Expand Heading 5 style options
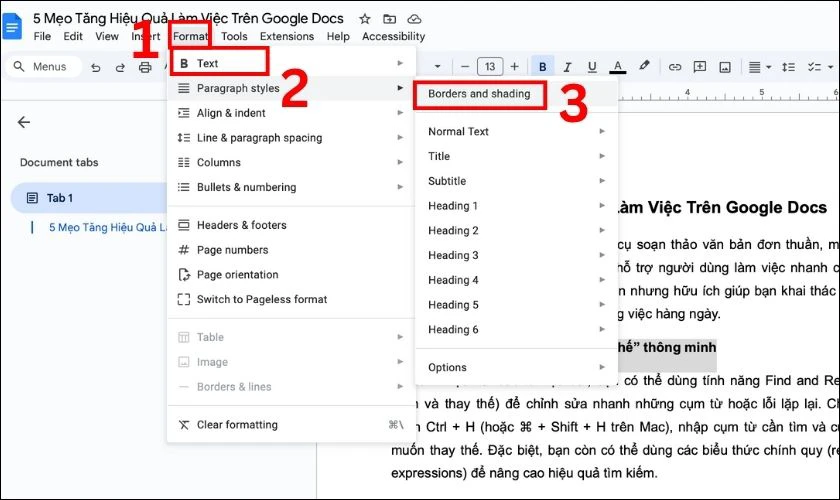840x500 pixels. (x=516, y=304)
